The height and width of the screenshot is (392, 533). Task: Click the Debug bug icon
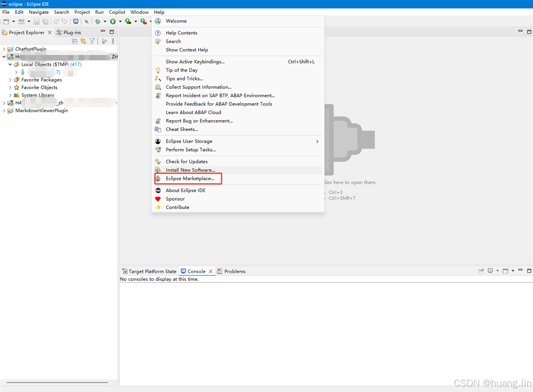pyautogui.click(x=98, y=21)
